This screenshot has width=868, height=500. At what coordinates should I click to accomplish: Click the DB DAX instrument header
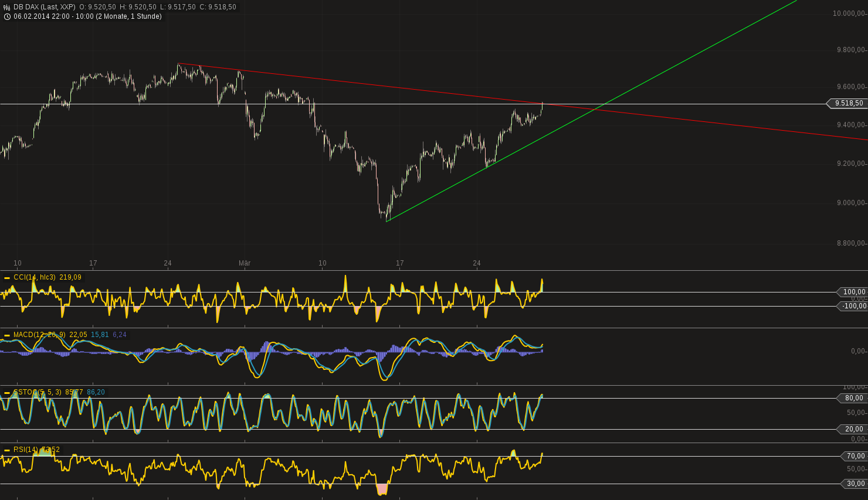point(26,7)
